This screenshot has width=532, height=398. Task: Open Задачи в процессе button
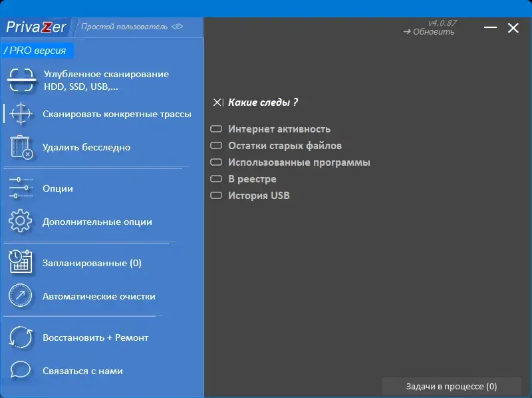tap(451, 387)
